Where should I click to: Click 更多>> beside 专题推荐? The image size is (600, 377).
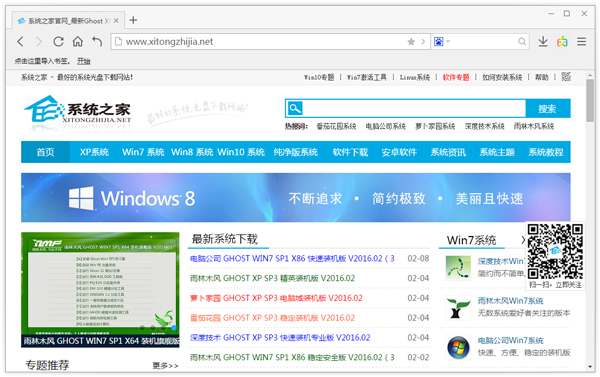165,366
